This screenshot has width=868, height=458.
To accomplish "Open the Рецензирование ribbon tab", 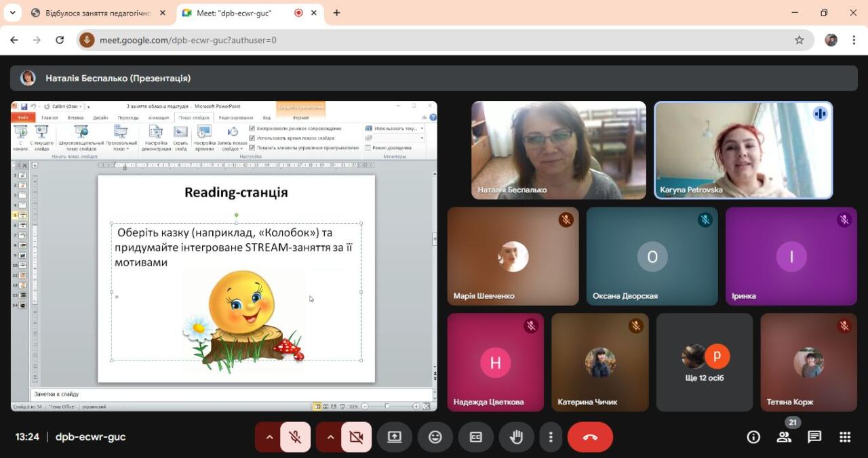I will coord(235,117).
